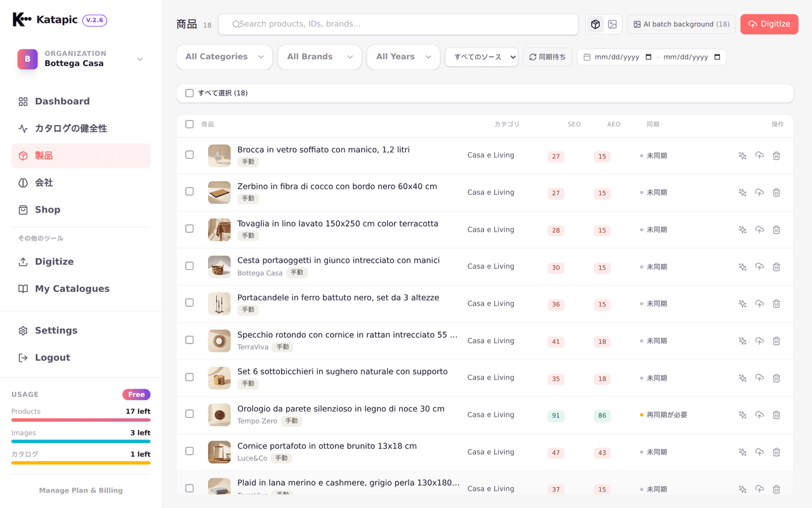Click the Images usage progress bar
Image resolution: width=812 pixels, height=508 pixels.
tap(81, 441)
